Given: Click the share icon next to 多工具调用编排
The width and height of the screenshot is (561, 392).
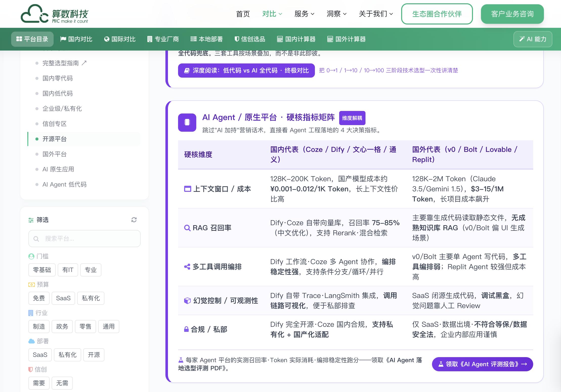Looking at the screenshot, I should point(187,267).
